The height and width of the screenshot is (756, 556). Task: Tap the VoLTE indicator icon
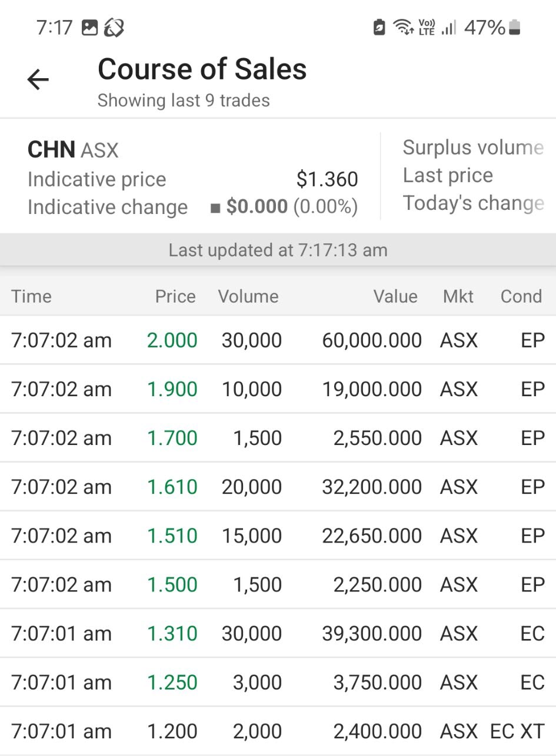coord(427,27)
